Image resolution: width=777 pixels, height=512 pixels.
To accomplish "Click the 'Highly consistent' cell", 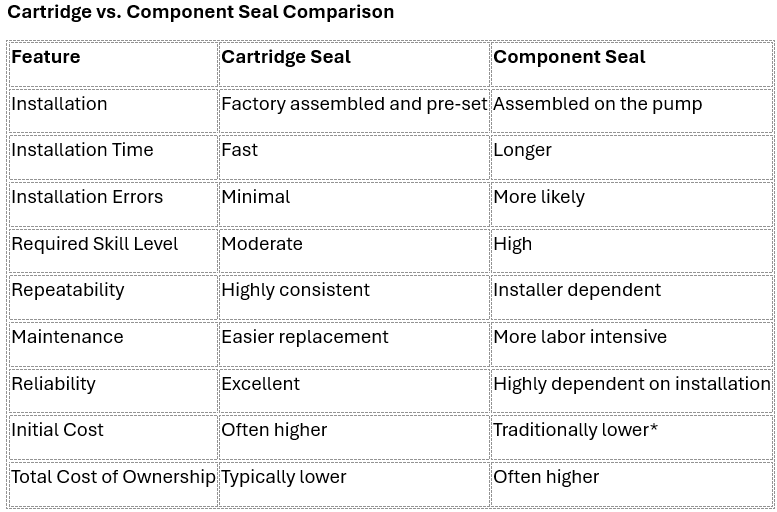I will [x=354, y=297].
